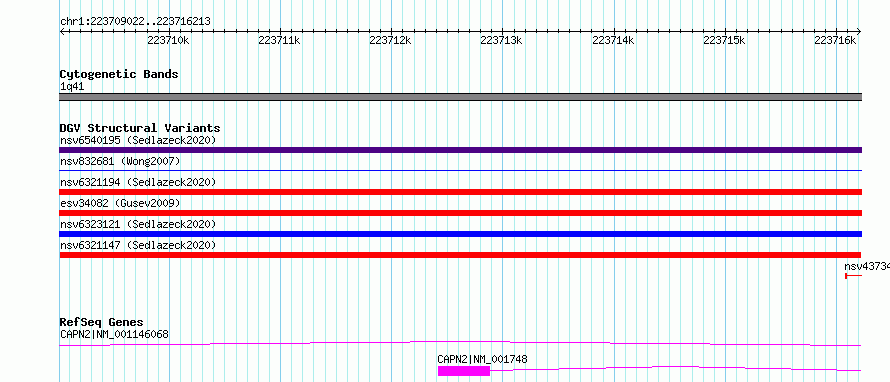890x382 pixels.
Task: Click the 223715k ruler tick label
Action: tap(724, 40)
